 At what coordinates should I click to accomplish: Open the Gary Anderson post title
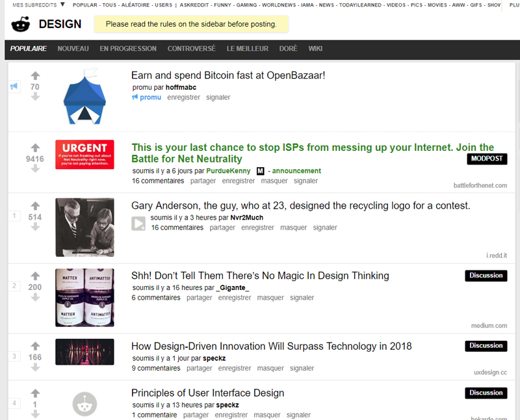point(300,205)
